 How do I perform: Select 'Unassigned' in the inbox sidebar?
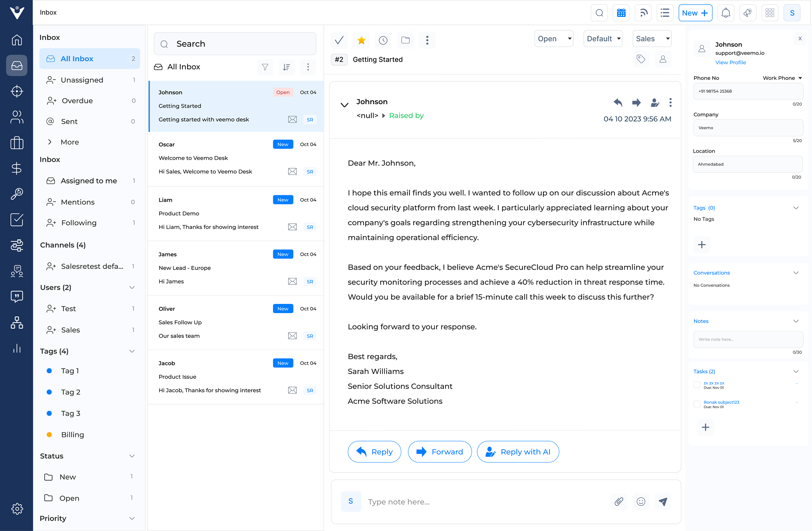82,80
